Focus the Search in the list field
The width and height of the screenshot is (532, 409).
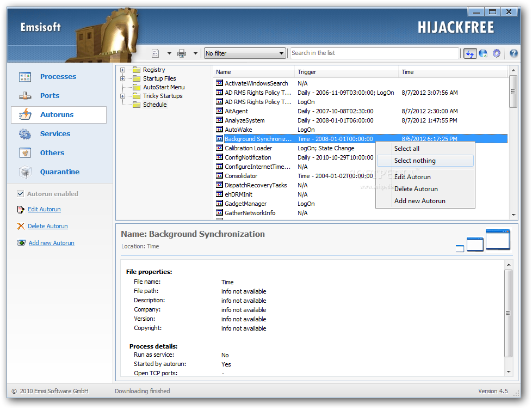pyautogui.click(x=375, y=53)
